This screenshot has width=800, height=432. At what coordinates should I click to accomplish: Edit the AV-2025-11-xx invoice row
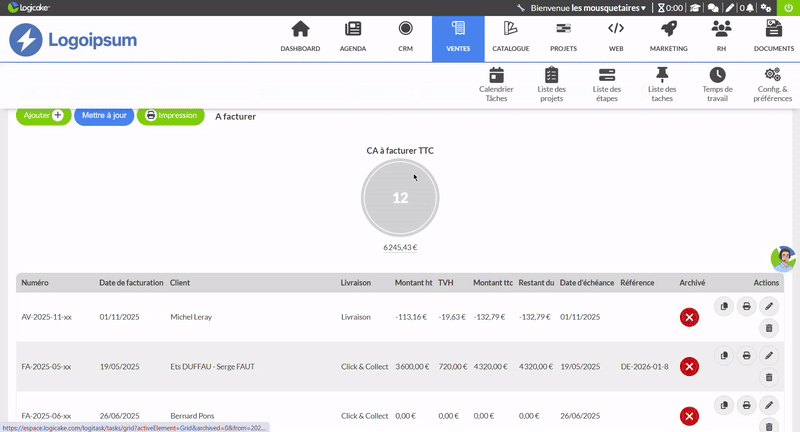click(x=769, y=306)
